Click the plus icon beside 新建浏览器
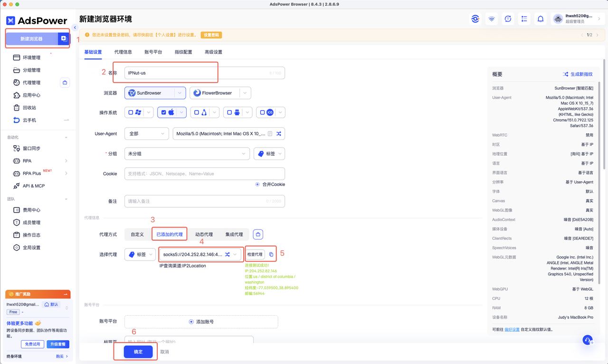 pos(64,38)
